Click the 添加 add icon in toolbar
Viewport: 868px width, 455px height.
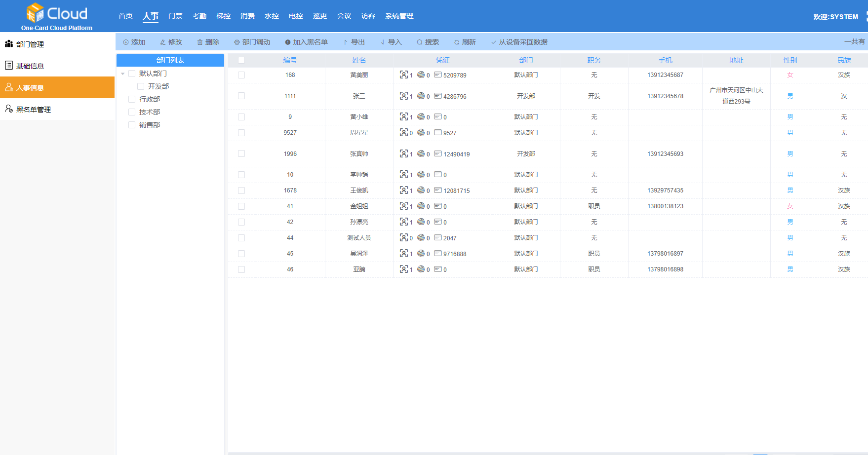pos(126,42)
